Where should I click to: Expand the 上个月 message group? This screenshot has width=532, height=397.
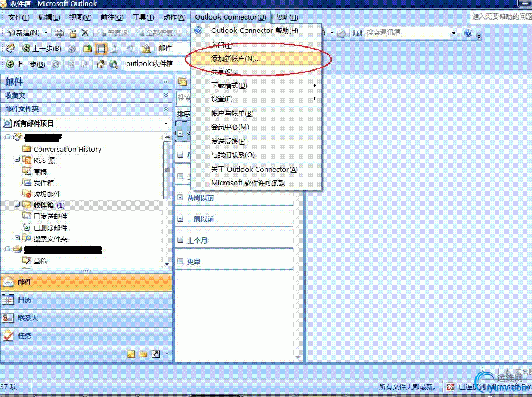click(x=180, y=240)
